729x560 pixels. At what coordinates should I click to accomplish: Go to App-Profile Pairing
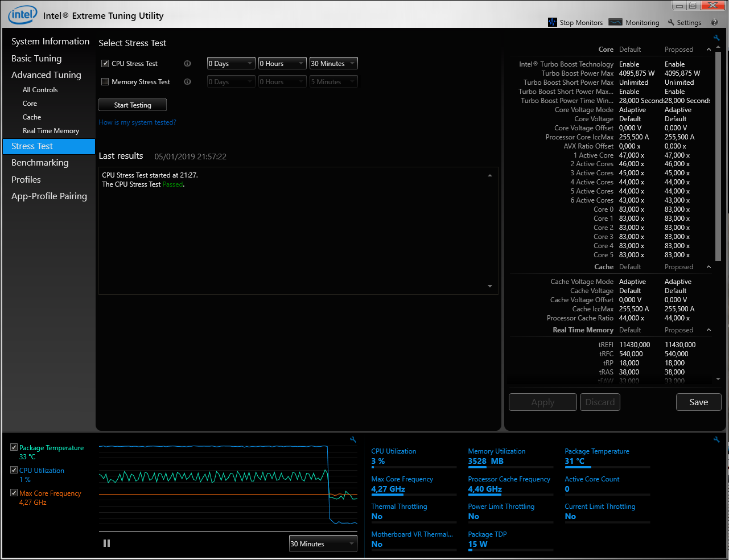point(49,196)
